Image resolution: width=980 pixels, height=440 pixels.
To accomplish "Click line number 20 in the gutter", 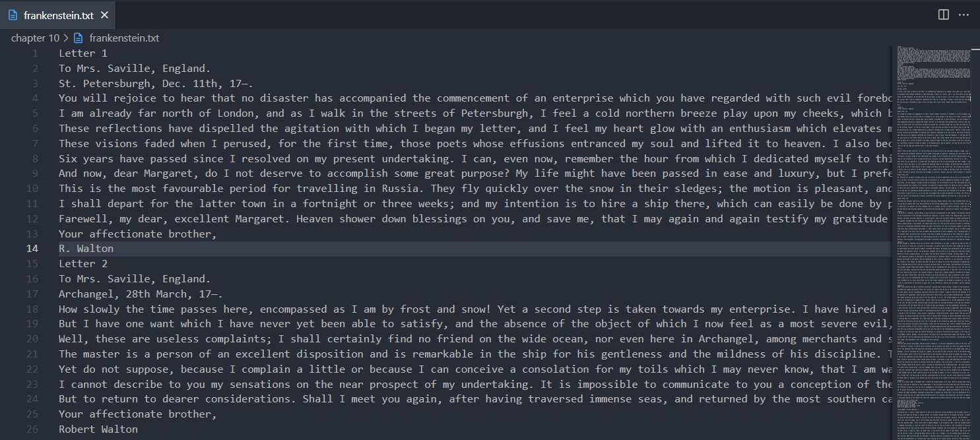I will pos(32,339).
